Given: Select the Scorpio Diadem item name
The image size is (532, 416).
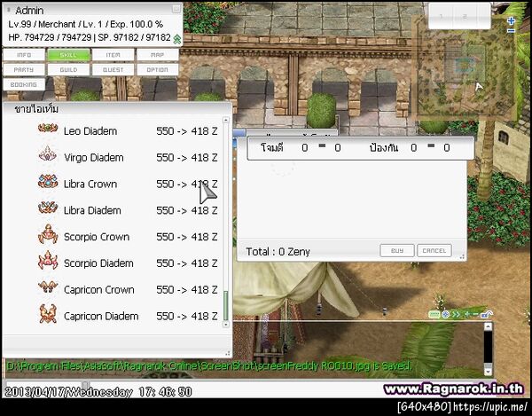Looking at the screenshot, I should [98, 263].
